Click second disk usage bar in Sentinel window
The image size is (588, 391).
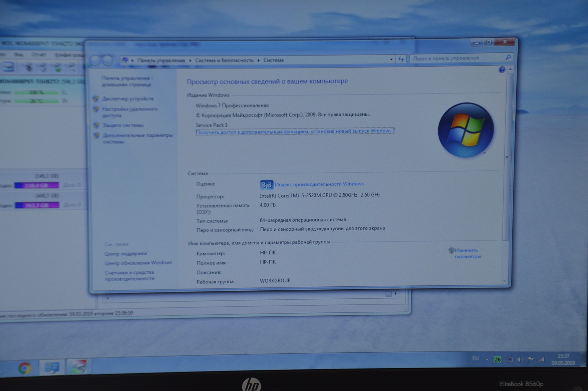coord(37,205)
